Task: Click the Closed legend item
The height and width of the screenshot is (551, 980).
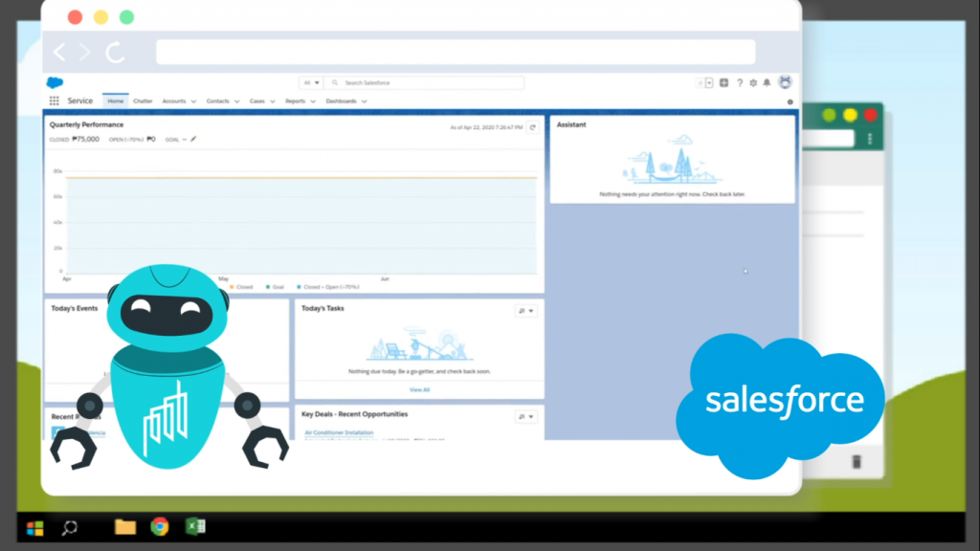Action: click(241, 287)
